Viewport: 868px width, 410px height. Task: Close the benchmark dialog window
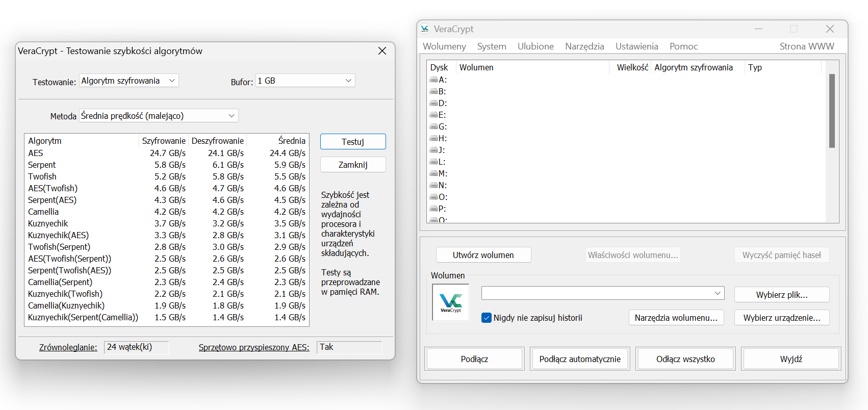coord(382,51)
